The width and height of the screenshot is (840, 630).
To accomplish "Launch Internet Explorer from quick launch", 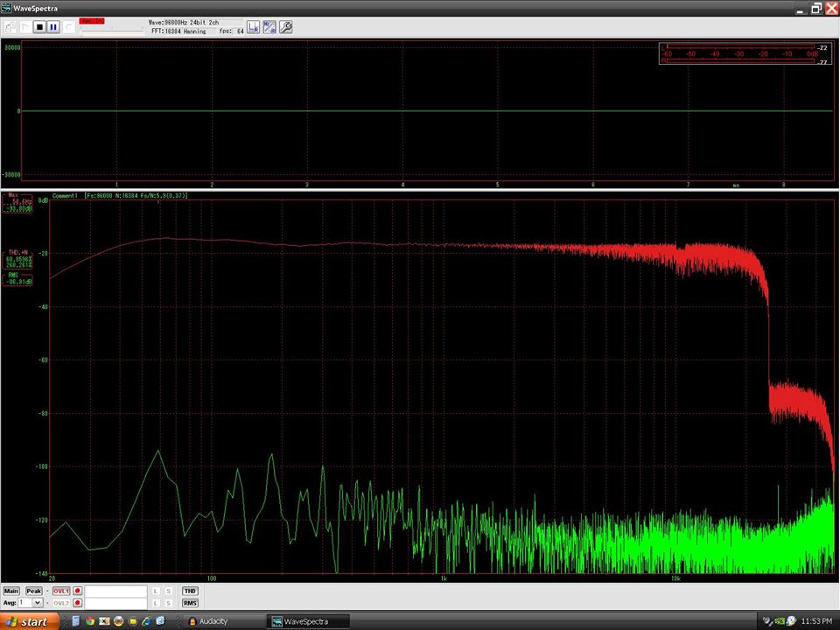I will 146,621.
